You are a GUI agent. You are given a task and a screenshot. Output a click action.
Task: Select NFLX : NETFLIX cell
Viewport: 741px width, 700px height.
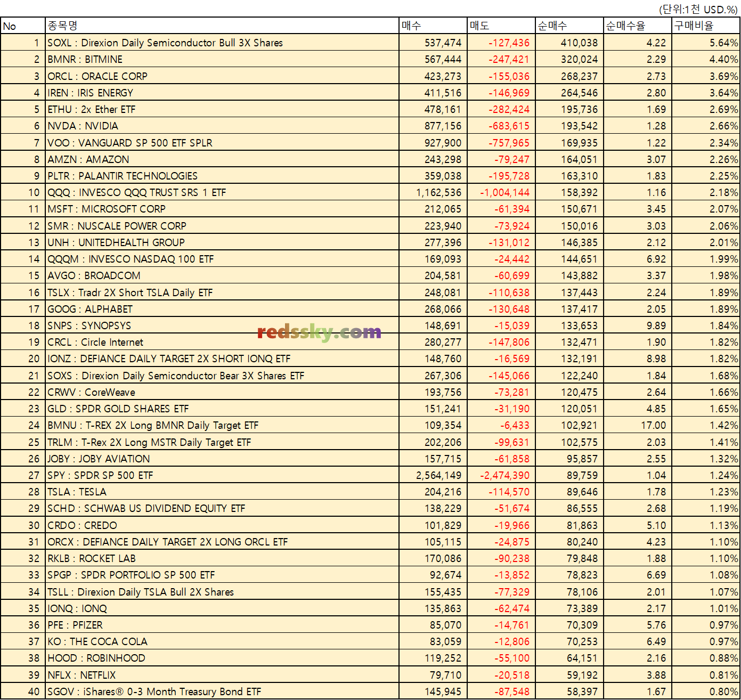(222, 675)
